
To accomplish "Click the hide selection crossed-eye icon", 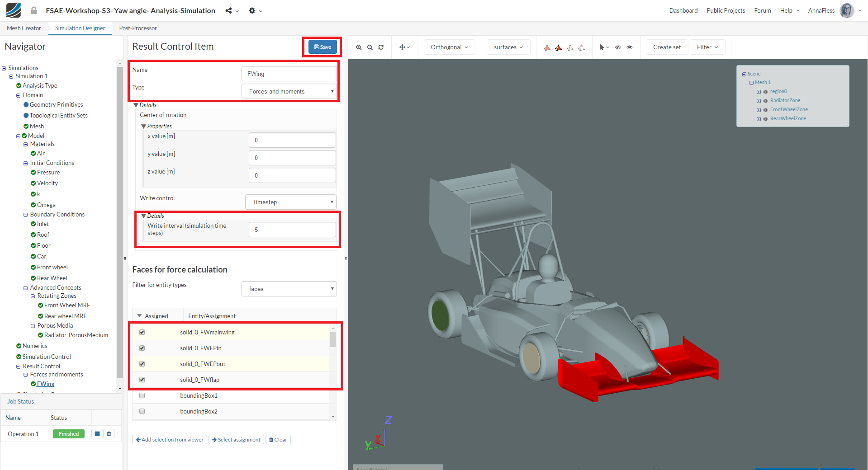I will click(618, 47).
